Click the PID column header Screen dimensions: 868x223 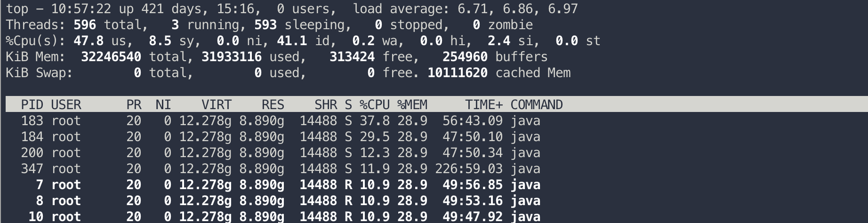point(32,104)
